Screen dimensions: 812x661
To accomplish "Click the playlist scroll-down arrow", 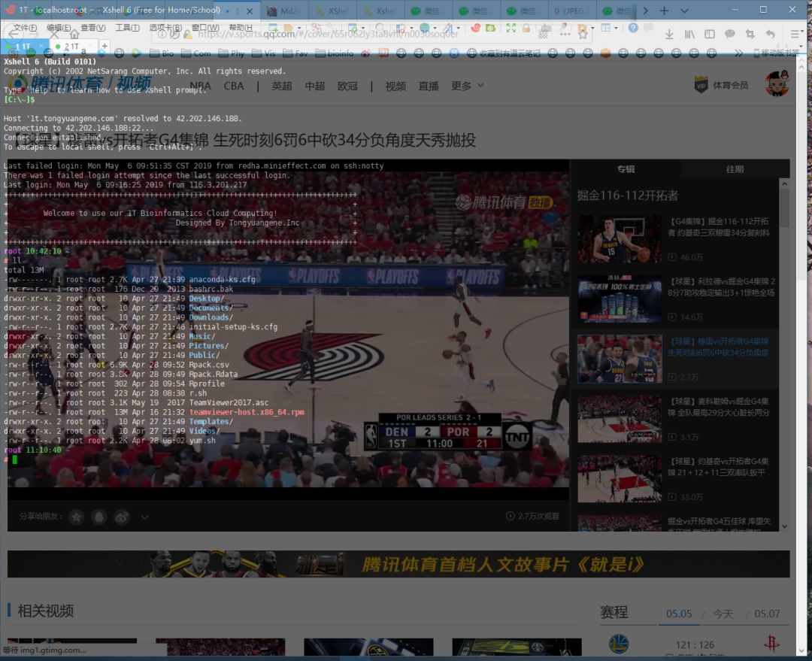I will (784, 526).
